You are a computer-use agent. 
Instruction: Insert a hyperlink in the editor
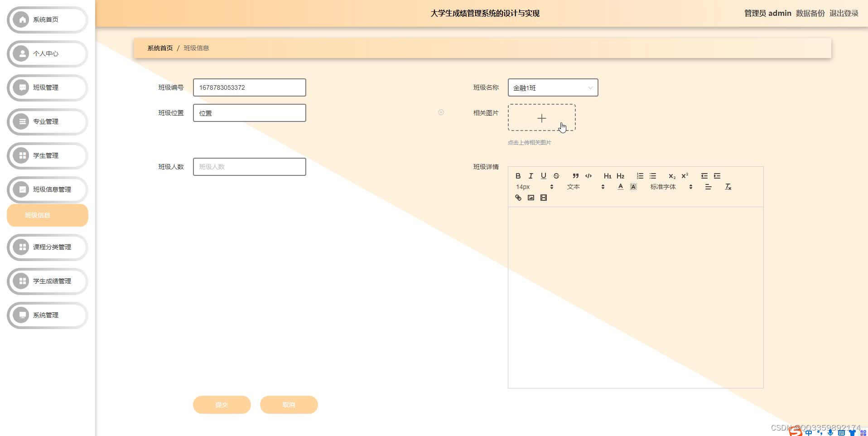[518, 198]
